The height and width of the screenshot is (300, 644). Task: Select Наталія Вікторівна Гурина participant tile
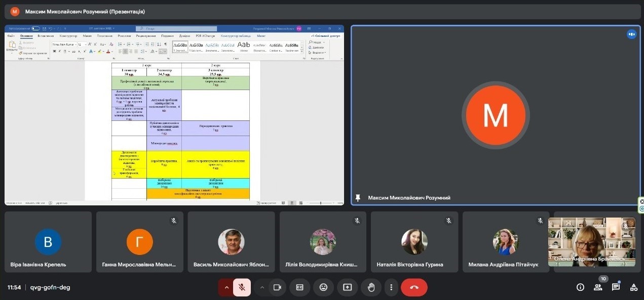(x=414, y=242)
